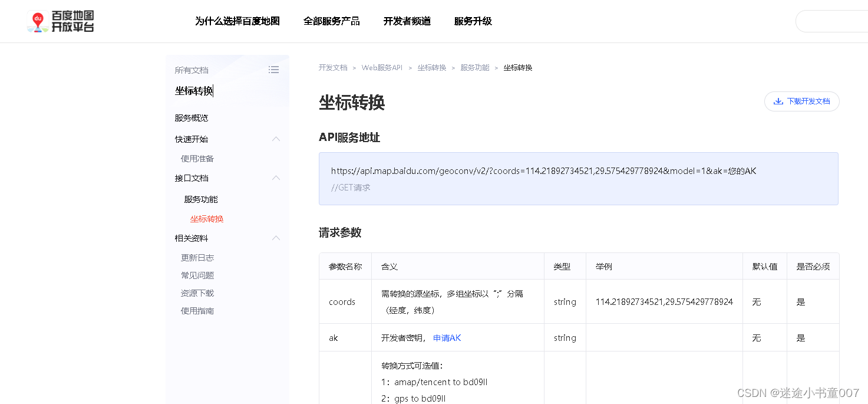Open 全部服务产品 menu
868x404 pixels.
click(332, 21)
